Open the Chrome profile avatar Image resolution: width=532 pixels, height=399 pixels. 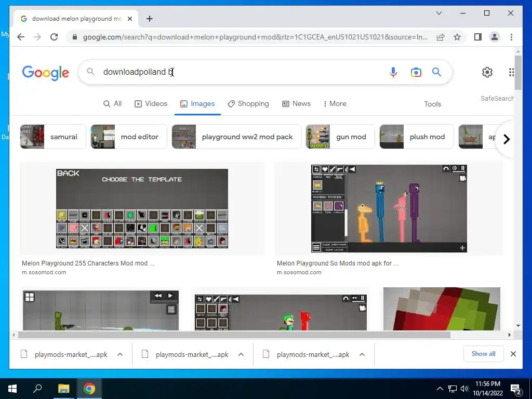click(x=495, y=37)
